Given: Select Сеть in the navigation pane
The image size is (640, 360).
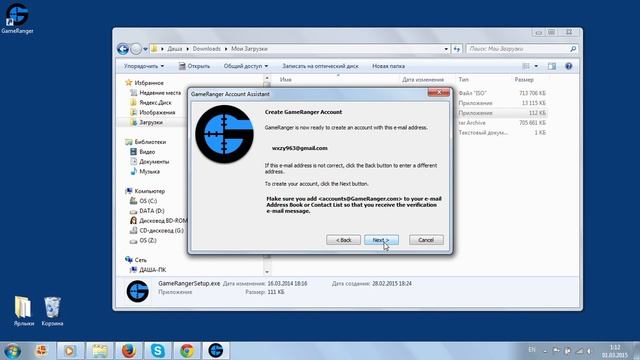Looking at the screenshot, I should click(140, 260).
